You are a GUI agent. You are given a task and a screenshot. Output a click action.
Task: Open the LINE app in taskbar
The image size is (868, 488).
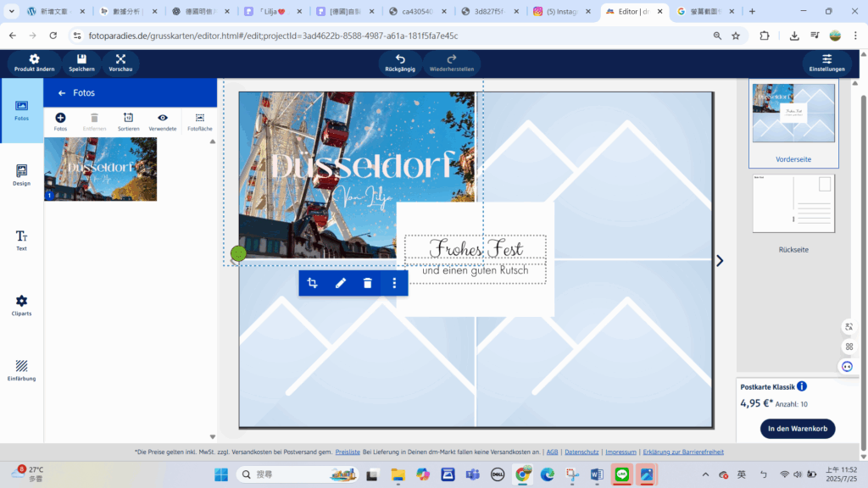pyautogui.click(x=622, y=474)
